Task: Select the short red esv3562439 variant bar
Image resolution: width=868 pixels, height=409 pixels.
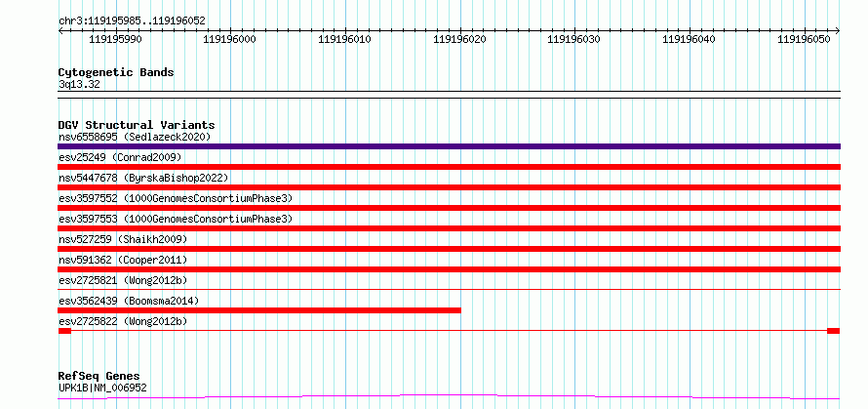Action: [x=259, y=310]
